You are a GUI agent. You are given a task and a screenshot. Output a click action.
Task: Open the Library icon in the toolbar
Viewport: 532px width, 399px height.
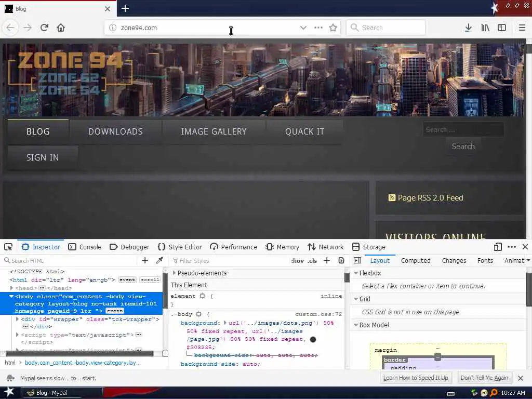coord(485,28)
